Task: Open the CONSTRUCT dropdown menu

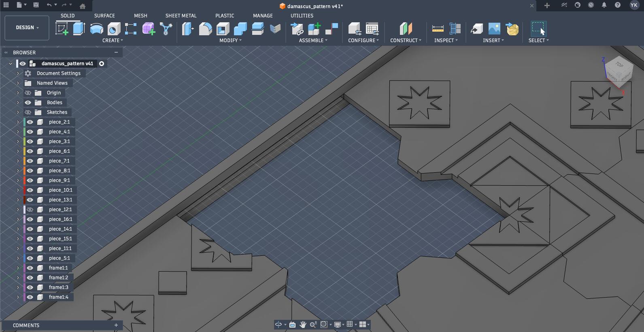Action: 406,41
